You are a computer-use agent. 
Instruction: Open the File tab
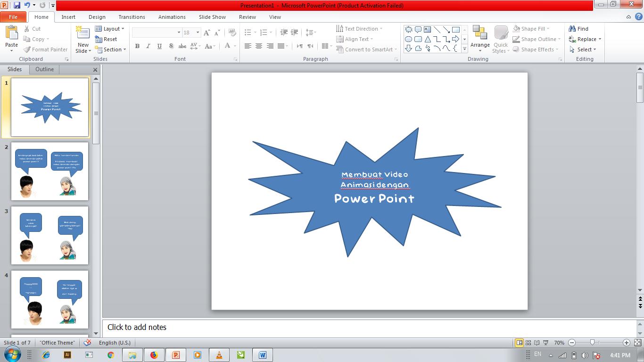[13, 17]
